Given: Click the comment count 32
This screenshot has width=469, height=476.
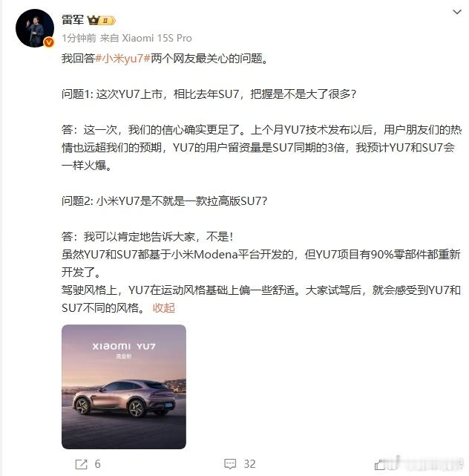Looking at the screenshot, I should 250,464.
